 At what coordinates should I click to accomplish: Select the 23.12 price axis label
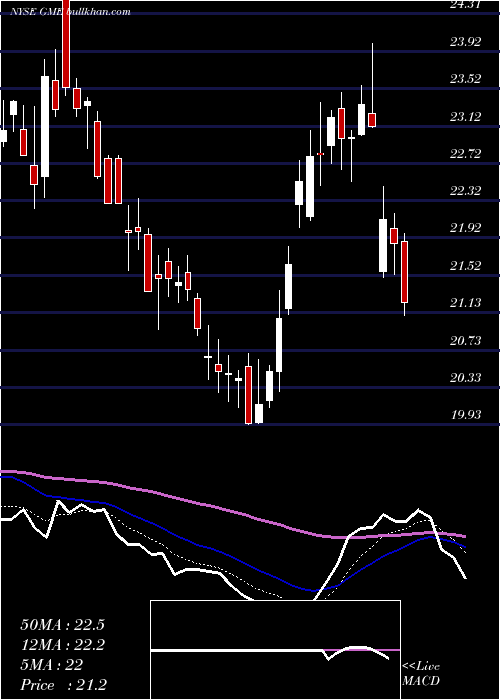click(466, 117)
